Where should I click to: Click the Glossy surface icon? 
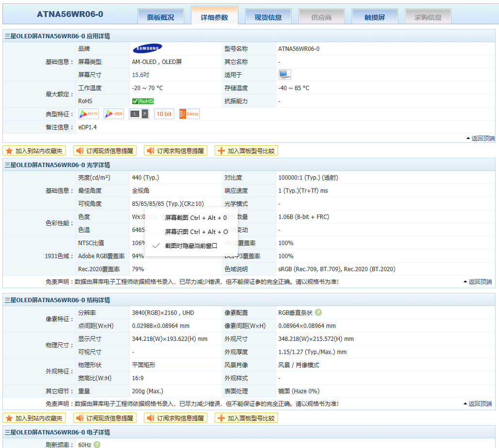189,114
